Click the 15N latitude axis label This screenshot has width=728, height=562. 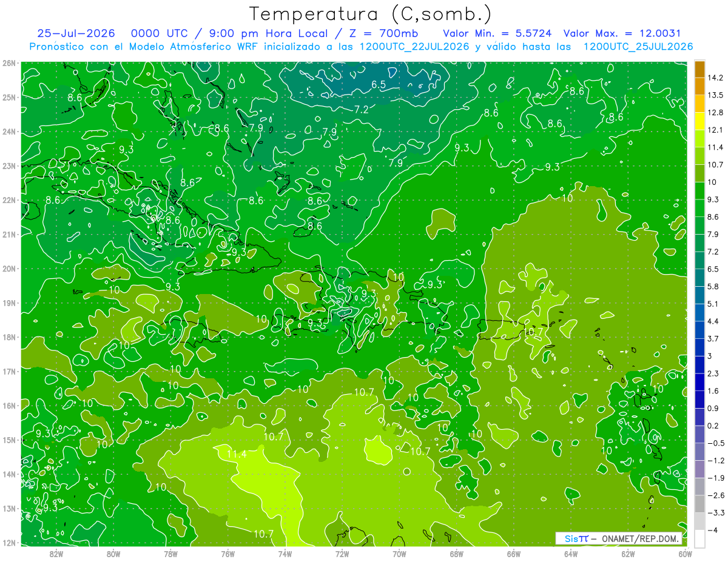[x=9, y=440]
